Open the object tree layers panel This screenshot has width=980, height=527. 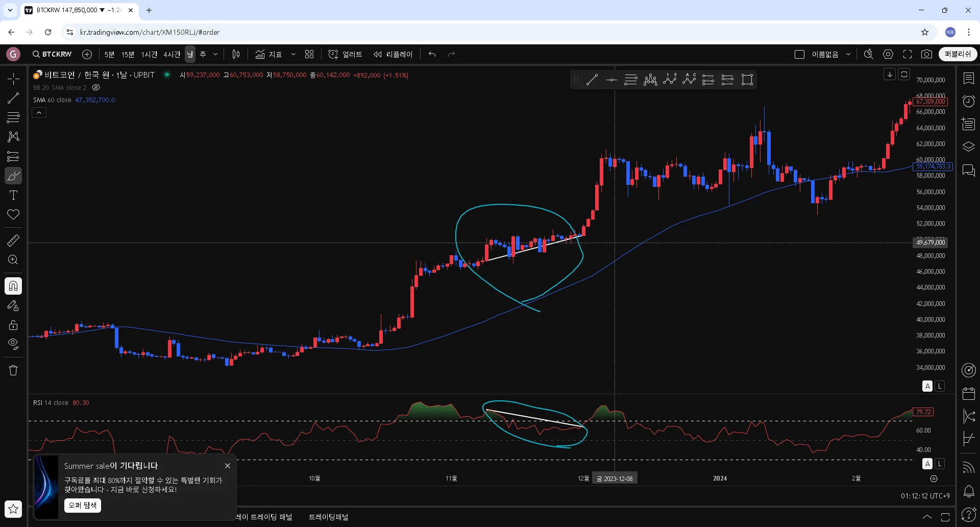coord(969,147)
